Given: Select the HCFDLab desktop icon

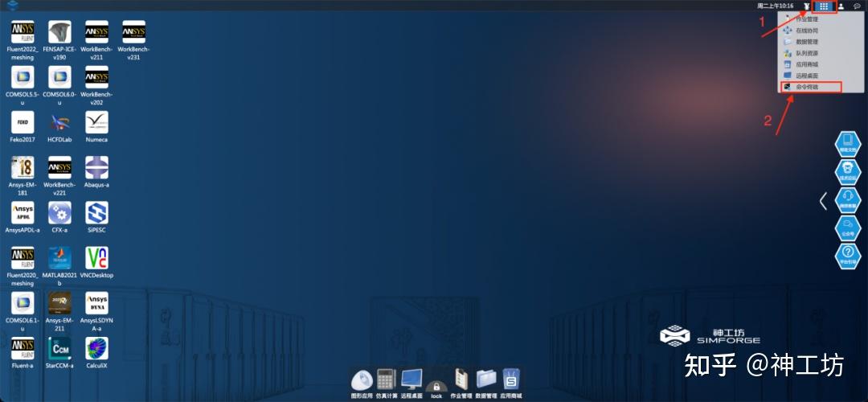Looking at the screenshot, I should 59,122.
